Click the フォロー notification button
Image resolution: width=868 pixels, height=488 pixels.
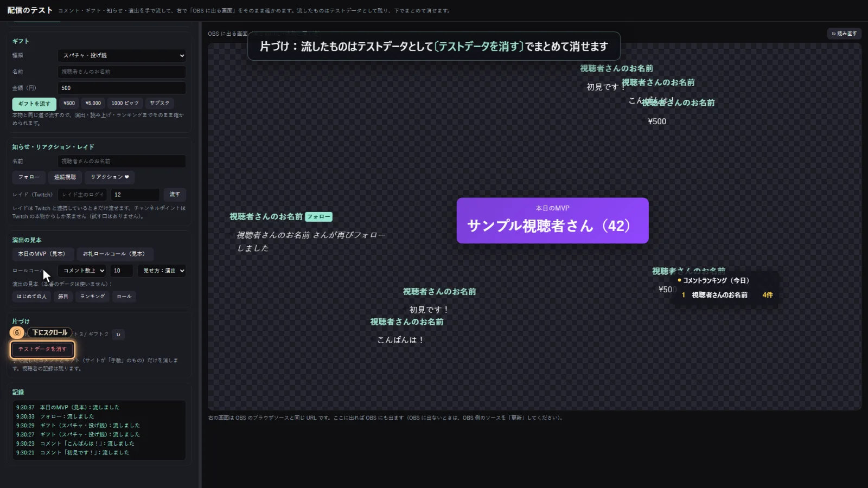coord(29,177)
